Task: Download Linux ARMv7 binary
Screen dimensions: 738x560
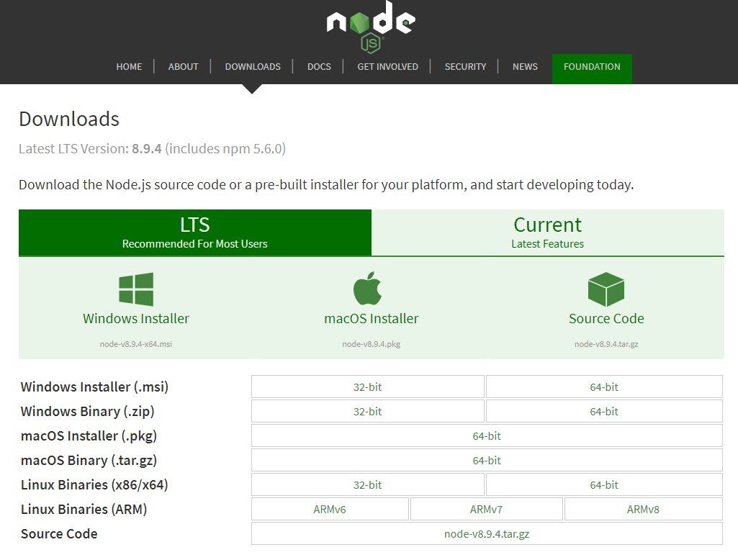Action: tap(486, 509)
